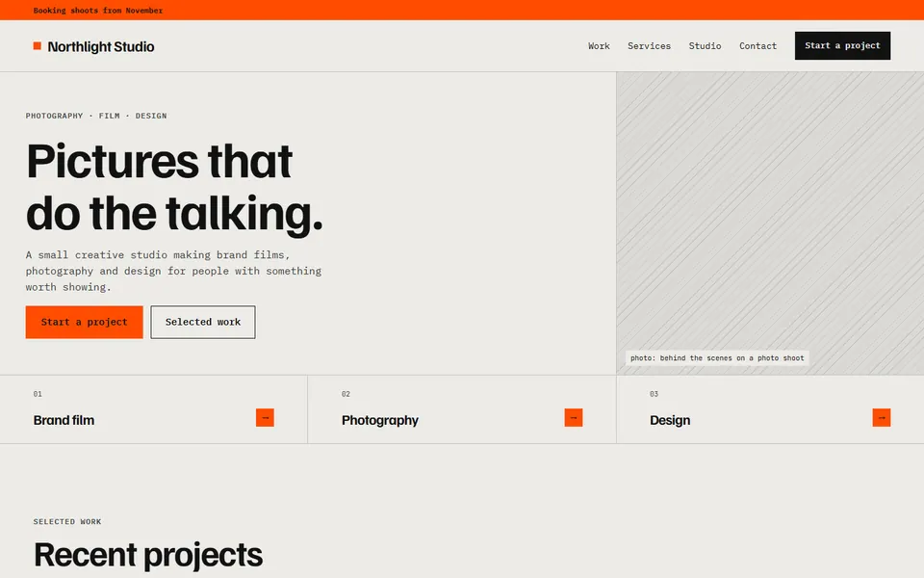Click the 'Booking shoots from November' banner text

[98, 10]
